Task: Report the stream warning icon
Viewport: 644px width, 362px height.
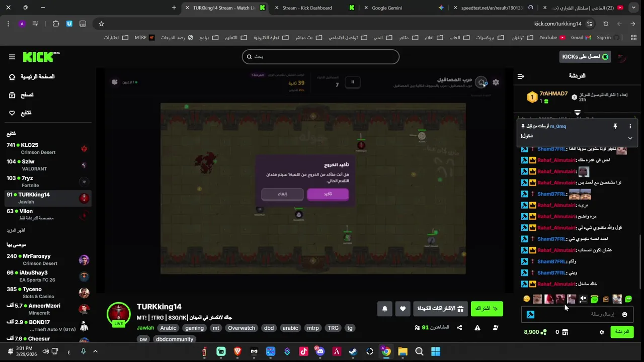Action: (x=477, y=328)
